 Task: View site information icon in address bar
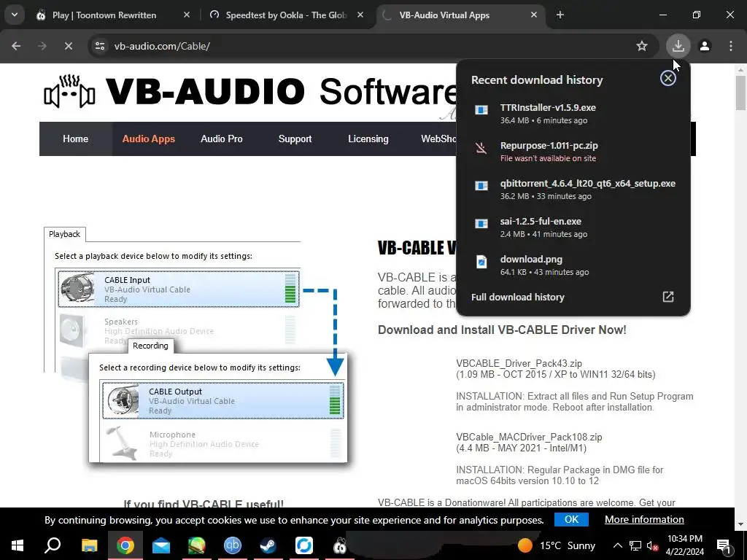pyautogui.click(x=100, y=46)
